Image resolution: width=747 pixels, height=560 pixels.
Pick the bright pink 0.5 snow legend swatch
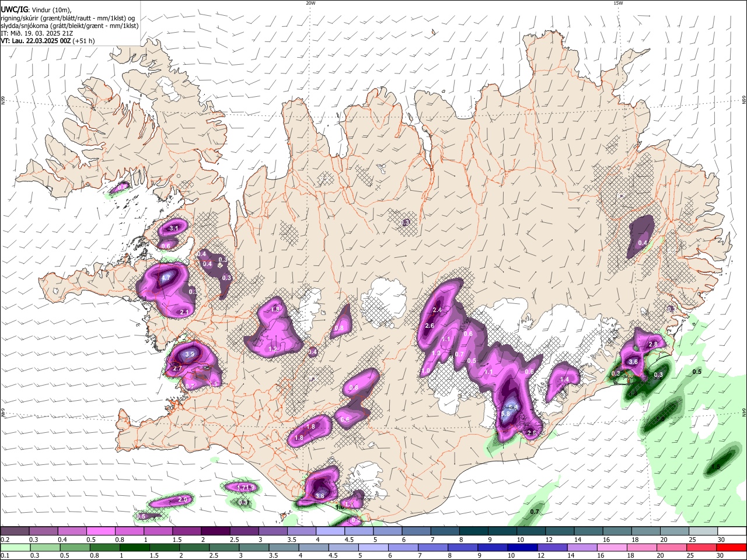click(x=100, y=531)
